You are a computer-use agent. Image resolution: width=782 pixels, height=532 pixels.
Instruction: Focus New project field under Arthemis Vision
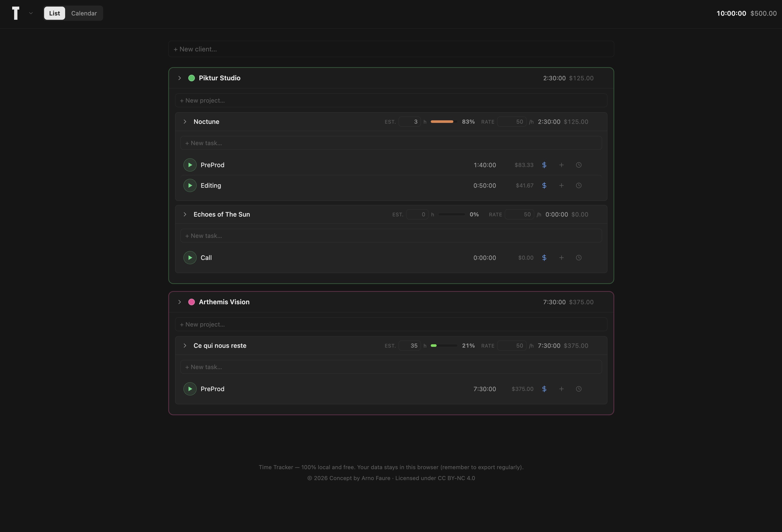[391, 325]
